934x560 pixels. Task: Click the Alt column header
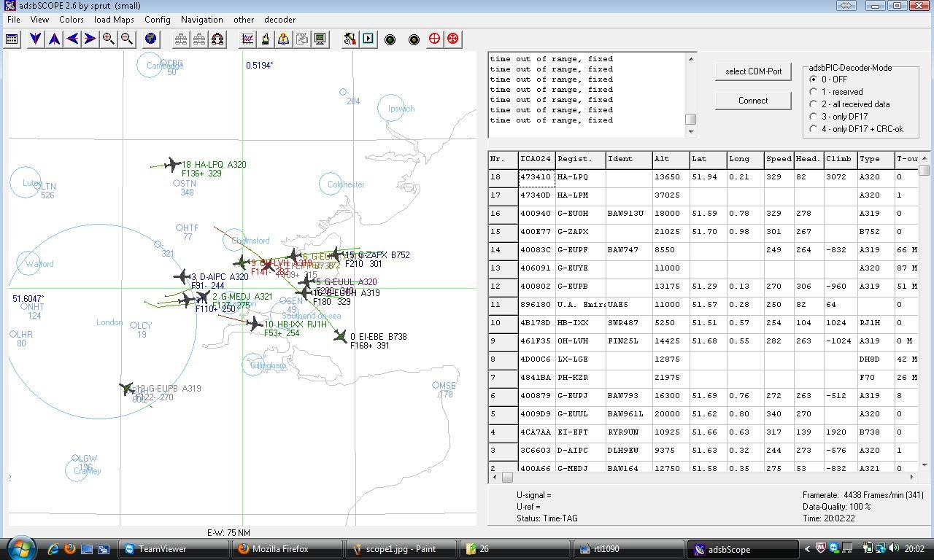pyautogui.click(x=671, y=159)
